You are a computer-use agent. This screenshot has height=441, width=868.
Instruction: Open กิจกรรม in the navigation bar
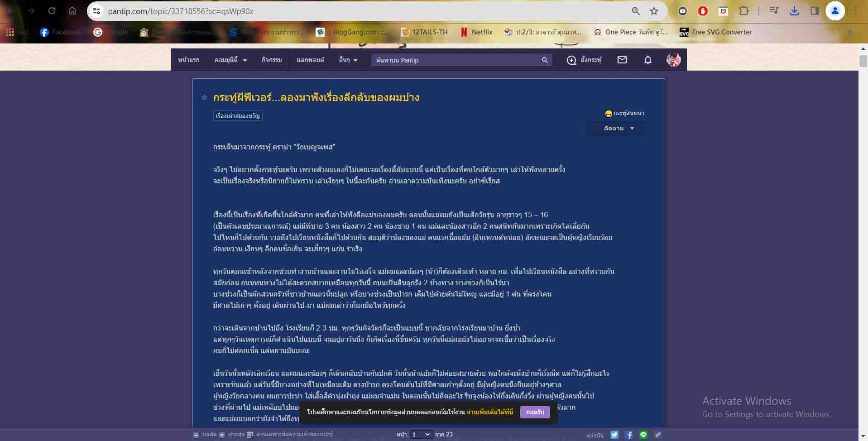coord(272,60)
